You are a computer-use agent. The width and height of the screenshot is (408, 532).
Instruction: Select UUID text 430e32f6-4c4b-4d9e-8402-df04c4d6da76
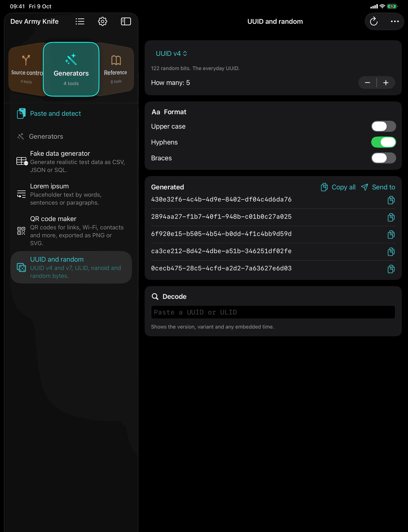221,199
